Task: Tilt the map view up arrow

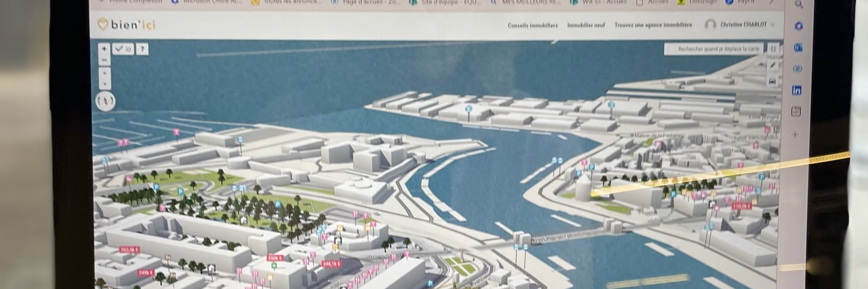Action: [104, 74]
